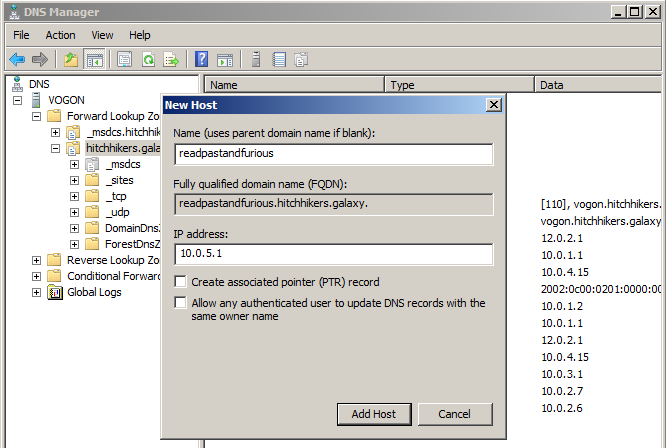
Task: Click the New Server toolbar icon
Action: 256,60
